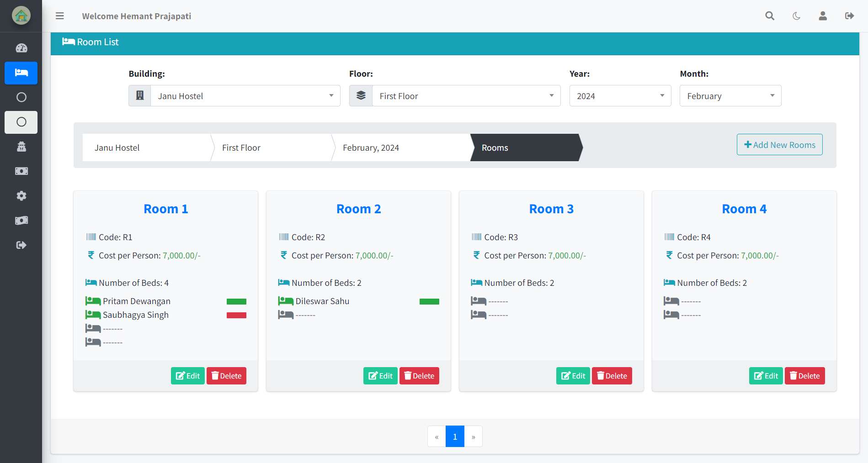
Task: Select the Rooms breadcrumb tab
Action: (x=495, y=147)
